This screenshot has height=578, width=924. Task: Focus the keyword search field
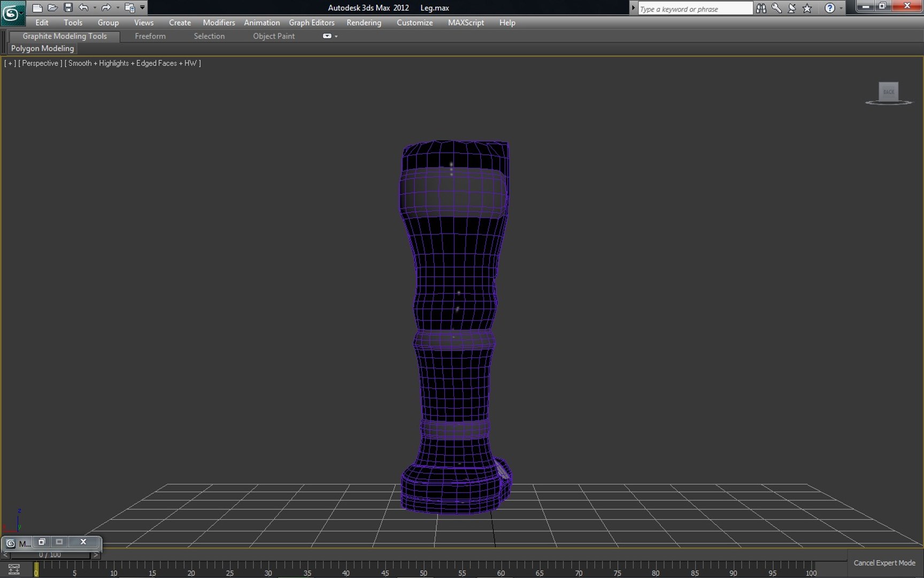695,9
